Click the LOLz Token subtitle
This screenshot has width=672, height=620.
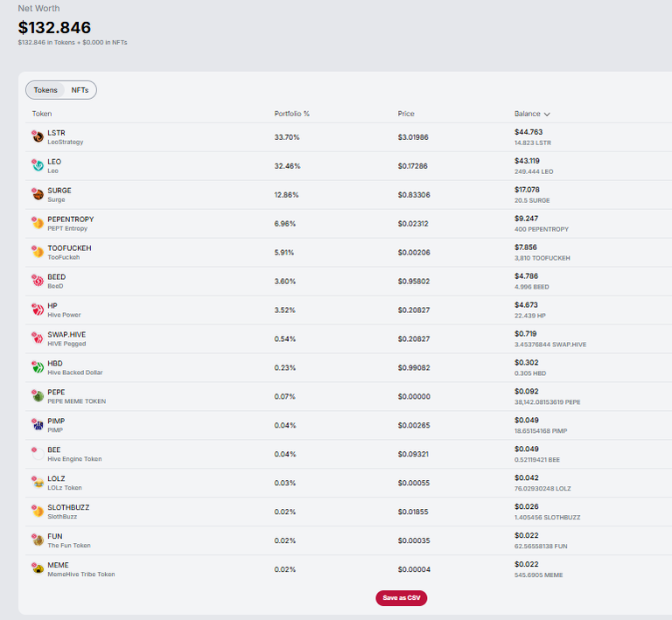pos(64,487)
